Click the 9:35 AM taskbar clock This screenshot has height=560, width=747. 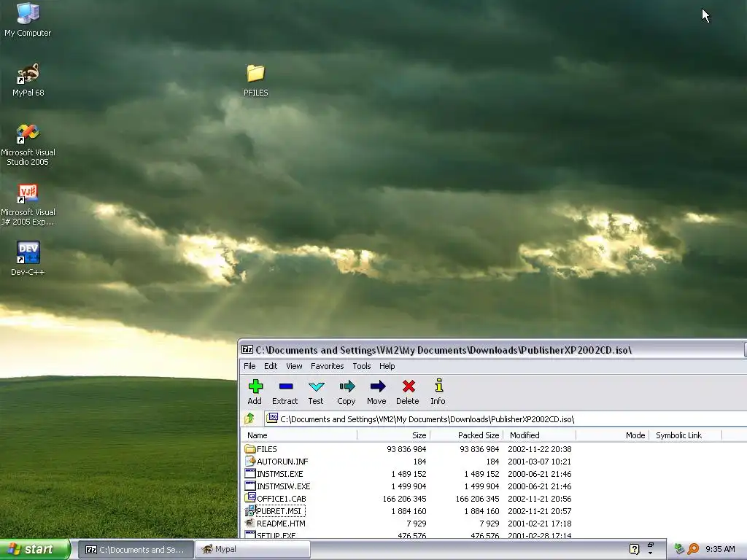pos(720,549)
